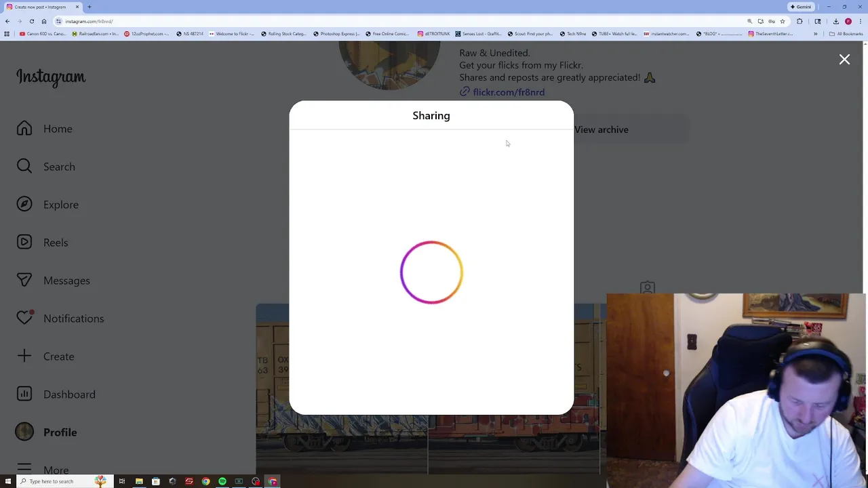Open Task View on the taskbar
Image resolution: width=868 pixels, height=488 pixels.
(122, 481)
